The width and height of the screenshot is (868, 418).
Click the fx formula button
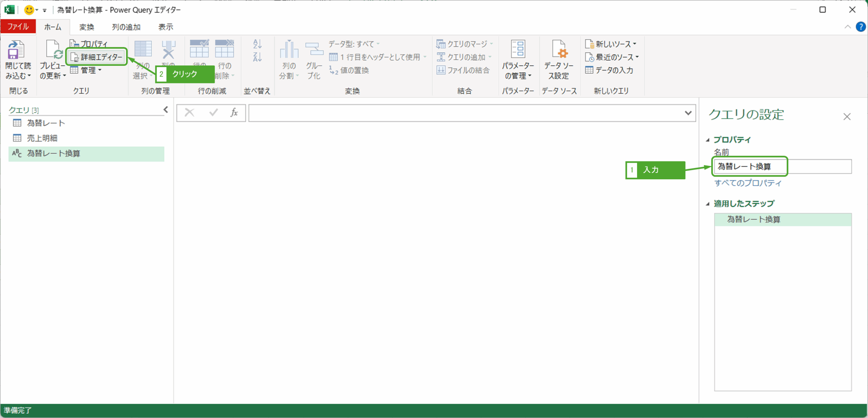point(234,113)
